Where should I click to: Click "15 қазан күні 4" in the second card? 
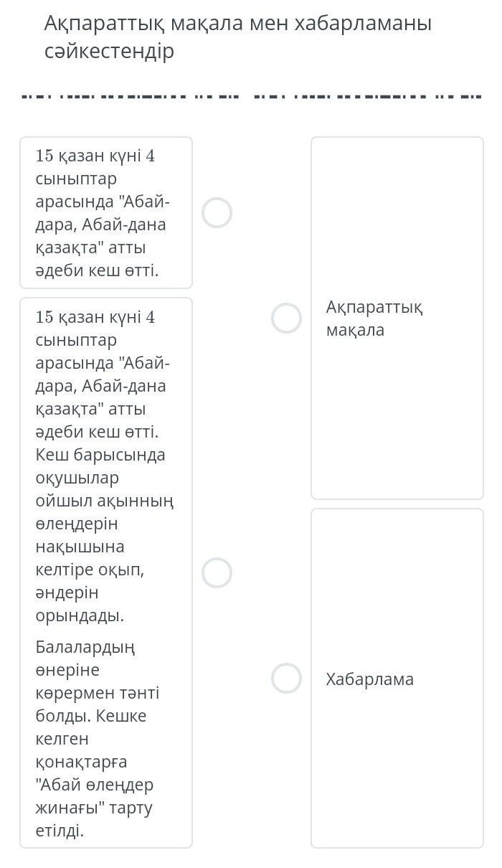(95, 317)
